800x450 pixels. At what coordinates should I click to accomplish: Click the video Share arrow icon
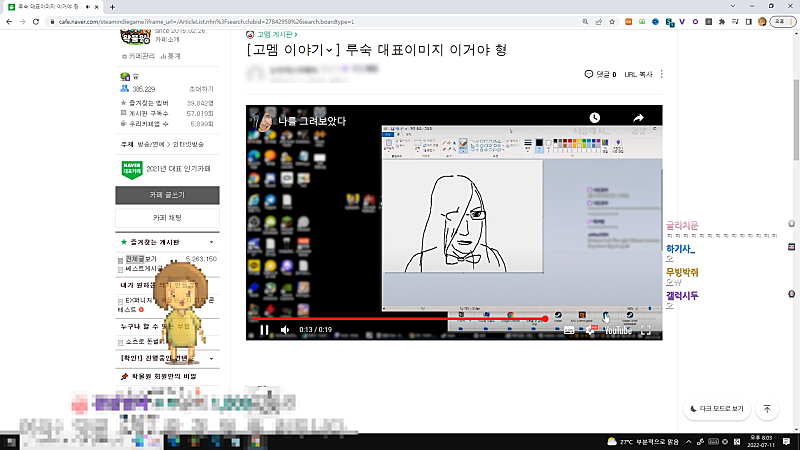[638, 118]
